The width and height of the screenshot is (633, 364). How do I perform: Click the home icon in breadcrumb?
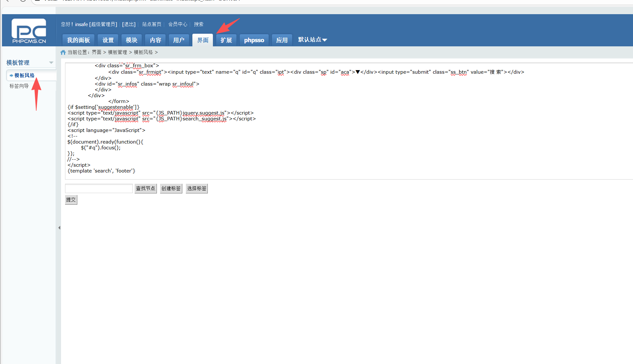click(x=63, y=52)
